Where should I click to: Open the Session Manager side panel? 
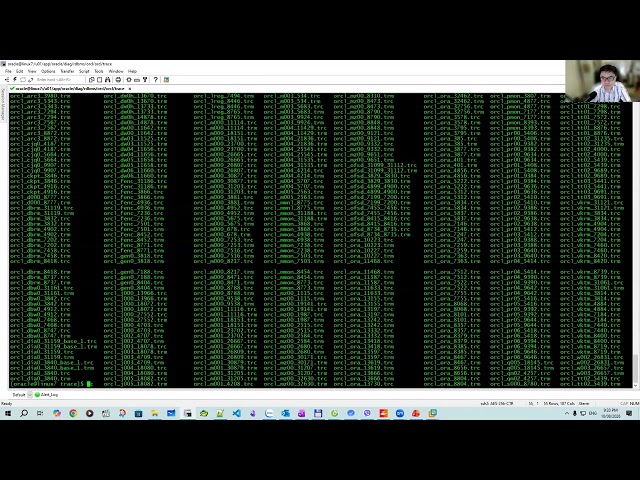[x=2, y=103]
